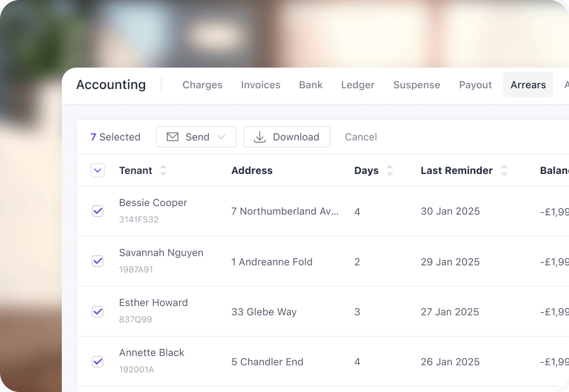This screenshot has width=569, height=392.
Task: Uncheck Bessie Cooper's row checkbox
Action: (98, 211)
